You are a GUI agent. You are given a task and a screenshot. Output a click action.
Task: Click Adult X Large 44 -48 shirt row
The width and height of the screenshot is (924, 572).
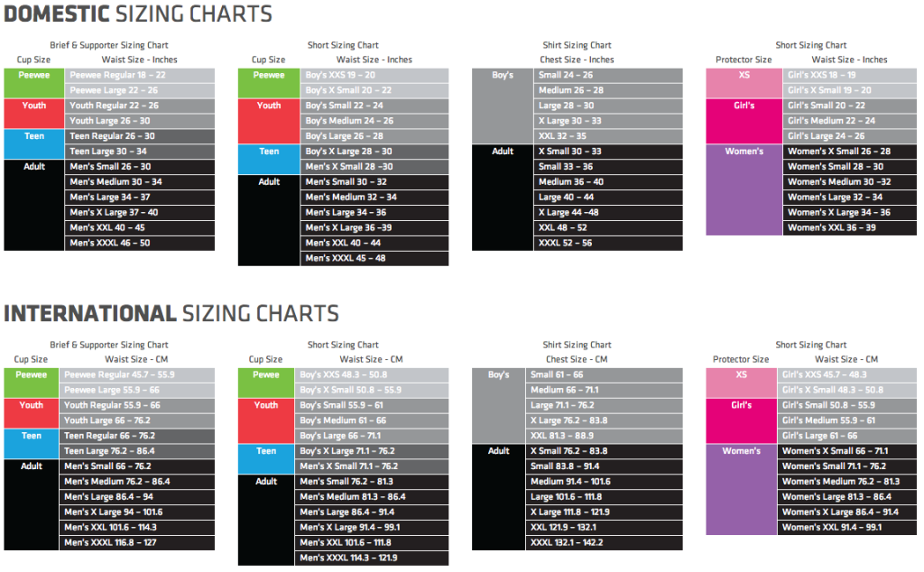(x=609, y=213)
